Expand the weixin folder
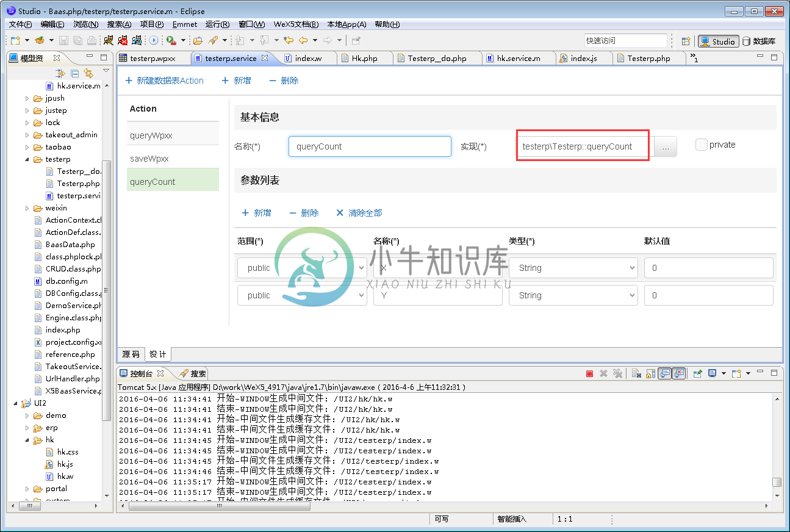The height and width of the screenshot is (532, 790). point(27,208)
